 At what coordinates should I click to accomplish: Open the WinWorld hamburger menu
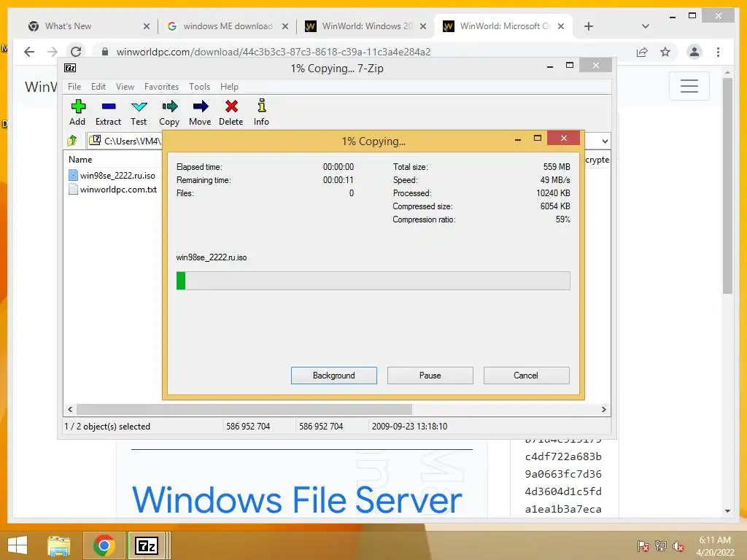pyautogui.click(x=689, y=86)
